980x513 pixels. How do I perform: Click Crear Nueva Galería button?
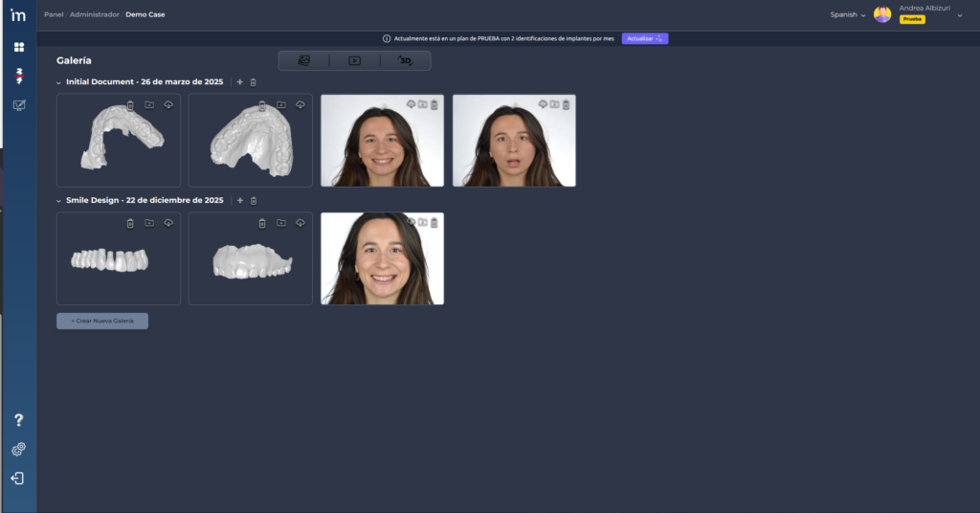(x=102, y=321)
